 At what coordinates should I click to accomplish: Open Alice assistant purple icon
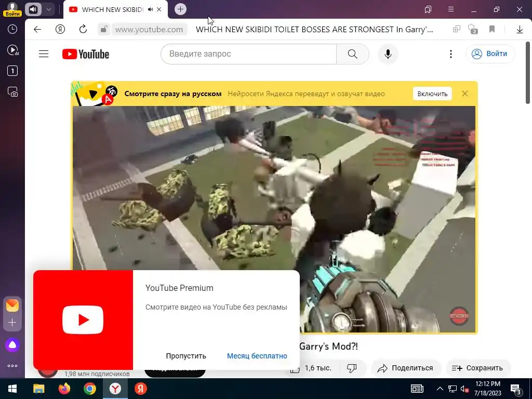tap(12, 345)
